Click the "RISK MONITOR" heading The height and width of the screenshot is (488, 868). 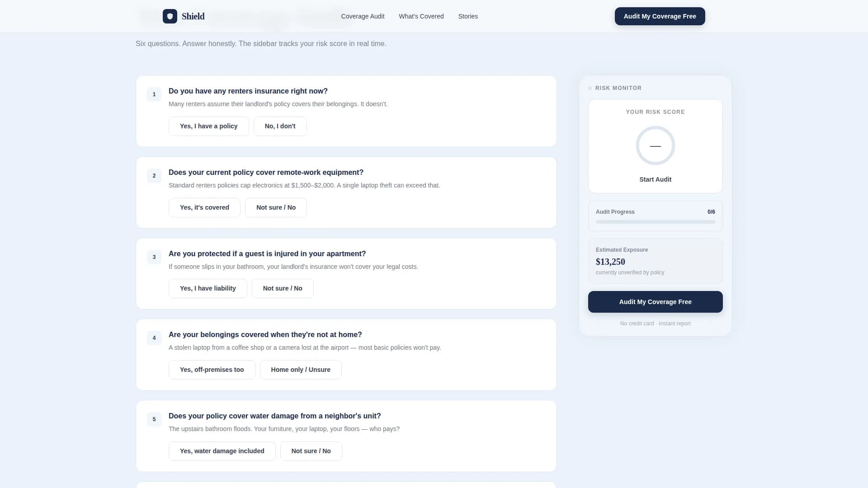click(618, 88)
